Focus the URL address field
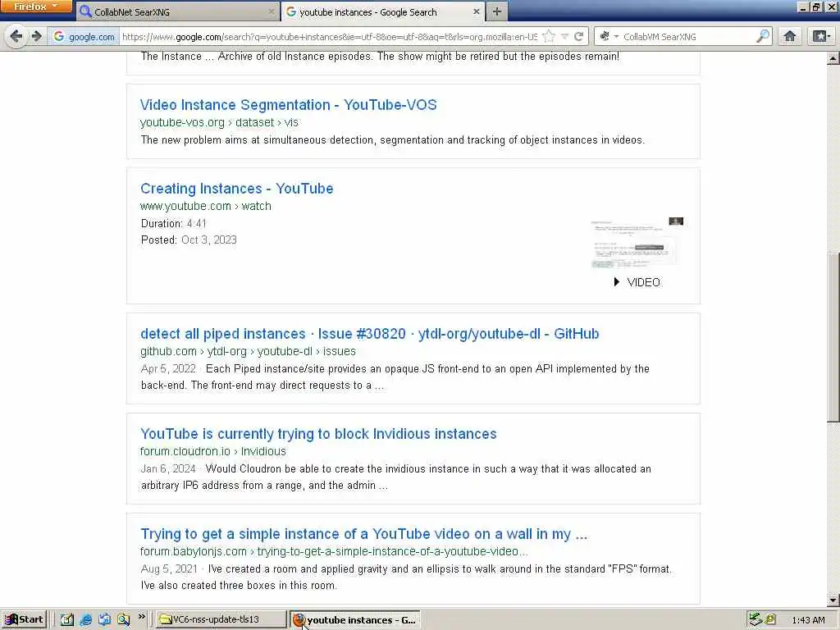This screenshot has width=840, height=630. click(330, 36)
